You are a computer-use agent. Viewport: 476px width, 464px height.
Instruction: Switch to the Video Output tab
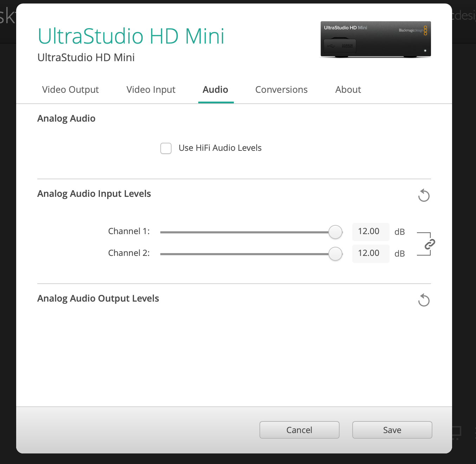click(x=70, y=90)
